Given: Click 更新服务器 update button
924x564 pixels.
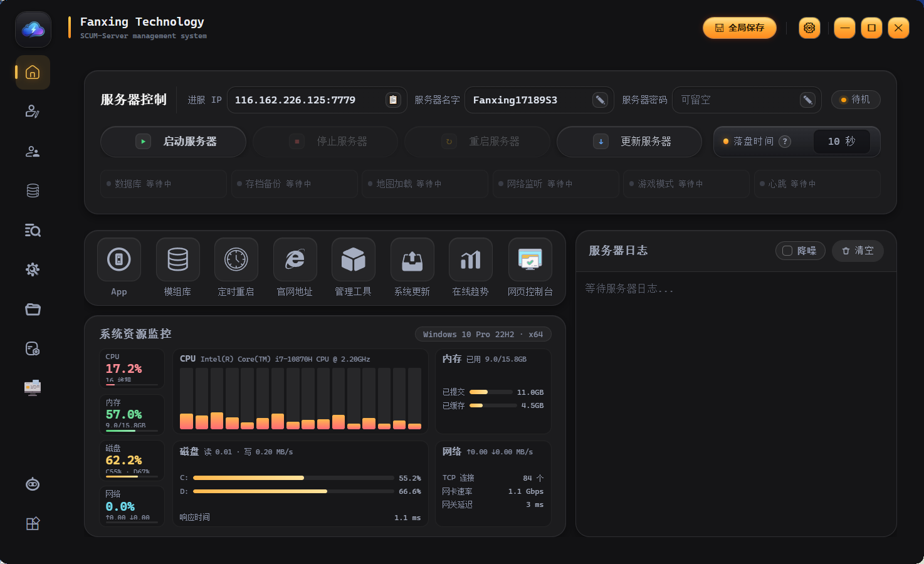Looking at the screenshot, I should click(x=629, y=142).
